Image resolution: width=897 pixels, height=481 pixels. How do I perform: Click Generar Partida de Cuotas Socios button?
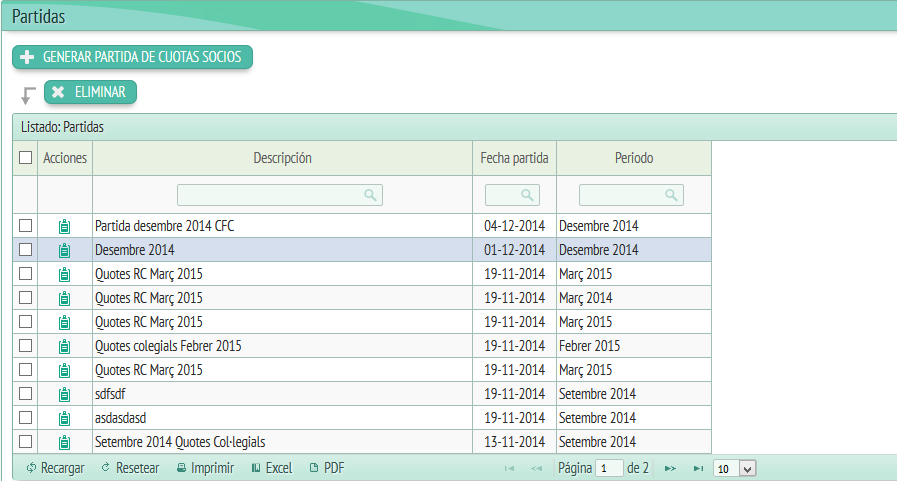click(132, 57)
